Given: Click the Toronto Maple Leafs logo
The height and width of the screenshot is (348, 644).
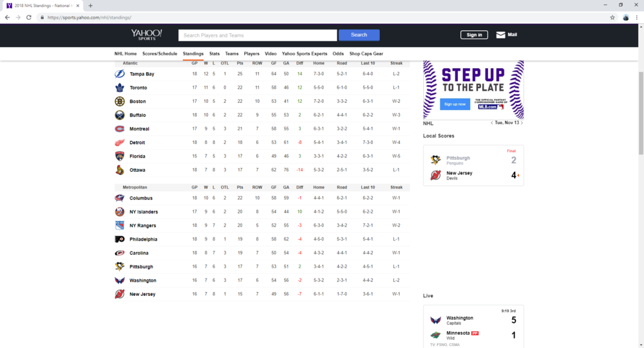Looking at the screenshot, I should click(120, 87).
